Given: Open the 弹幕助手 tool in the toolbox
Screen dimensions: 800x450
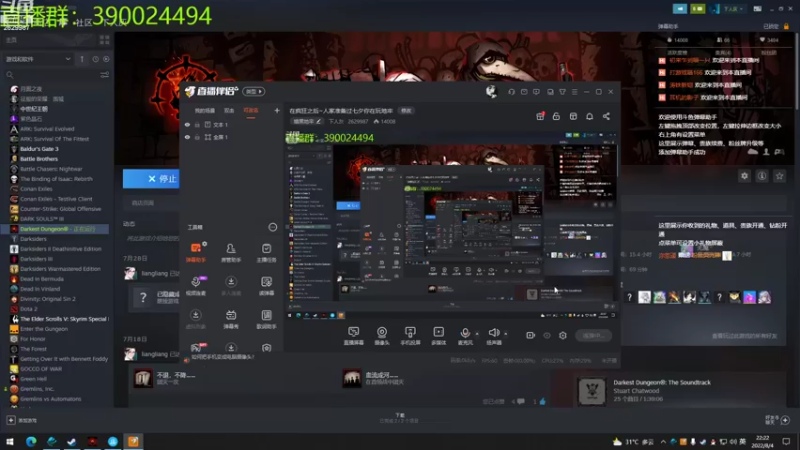Looking at the screenshot, I should coord(196,252).
